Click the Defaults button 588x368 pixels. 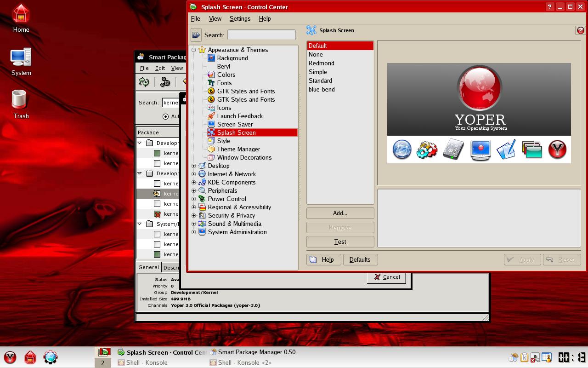[x=360, y=259]
